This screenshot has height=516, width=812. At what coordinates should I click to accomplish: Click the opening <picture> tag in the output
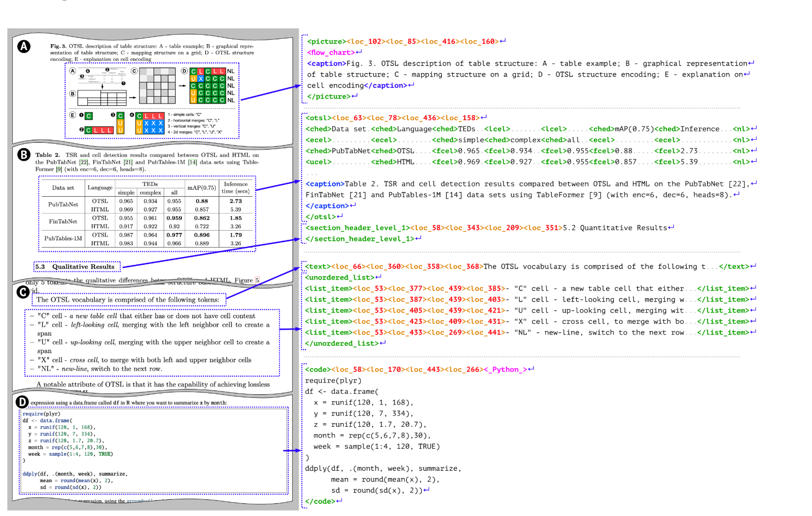coord(327,42)
